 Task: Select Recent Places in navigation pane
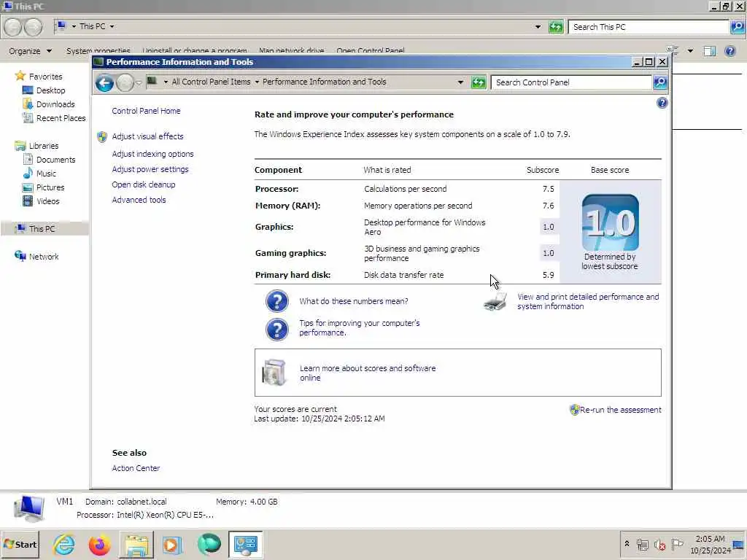(x=54, y=118)
